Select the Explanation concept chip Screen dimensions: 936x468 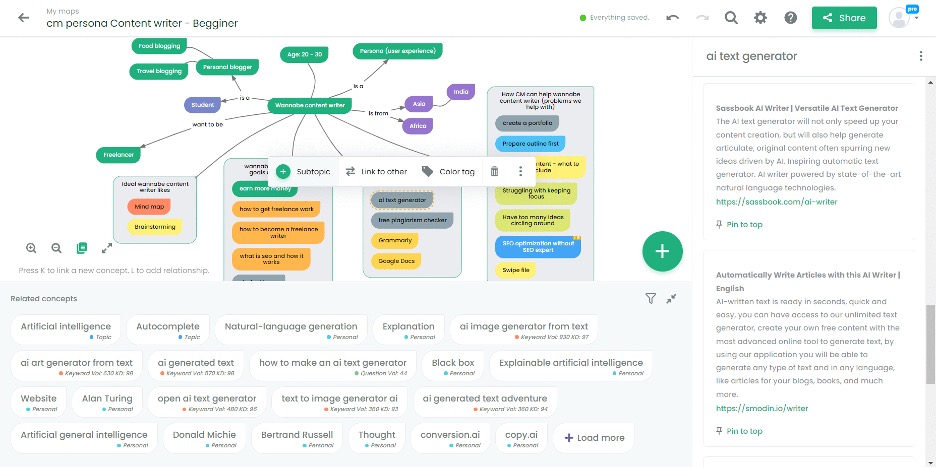[408, 330]
